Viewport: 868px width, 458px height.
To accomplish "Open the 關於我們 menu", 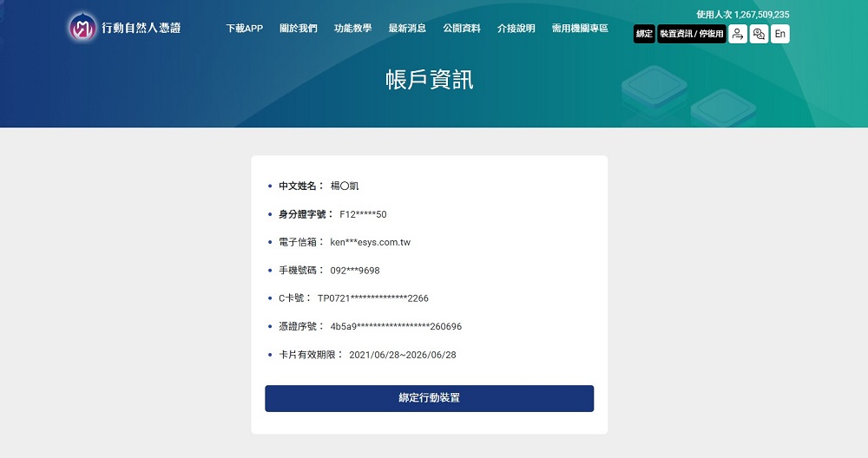I will click(299, 29).
